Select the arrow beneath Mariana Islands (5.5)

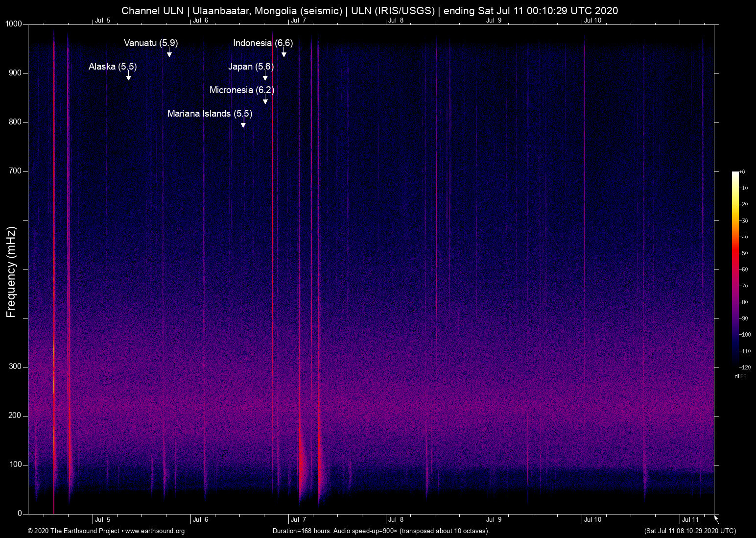coord(243,122)
